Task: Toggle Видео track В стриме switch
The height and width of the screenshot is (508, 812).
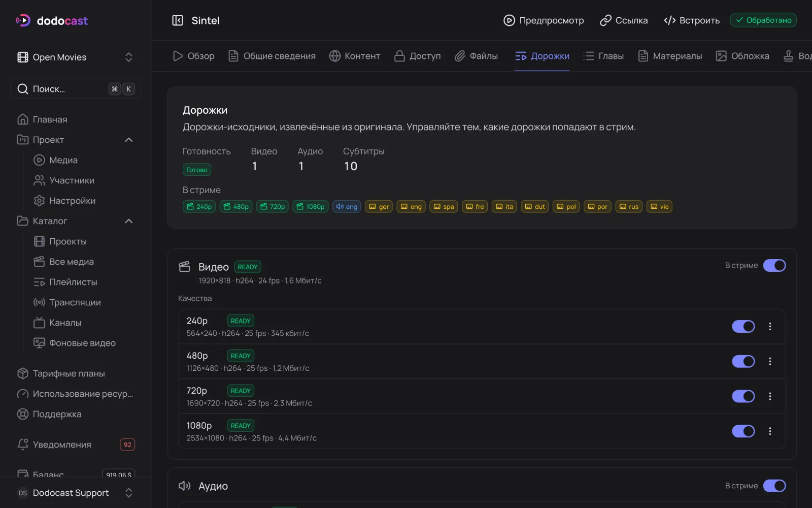Action: 774,266
